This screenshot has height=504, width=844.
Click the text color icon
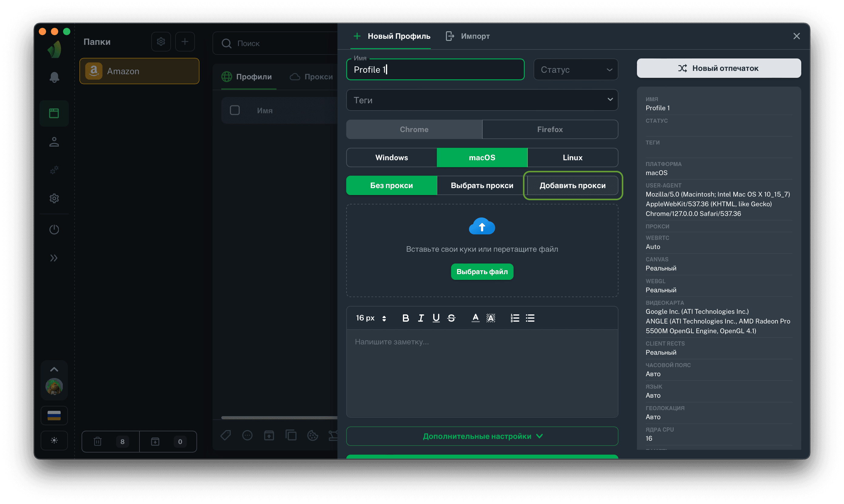475,318
